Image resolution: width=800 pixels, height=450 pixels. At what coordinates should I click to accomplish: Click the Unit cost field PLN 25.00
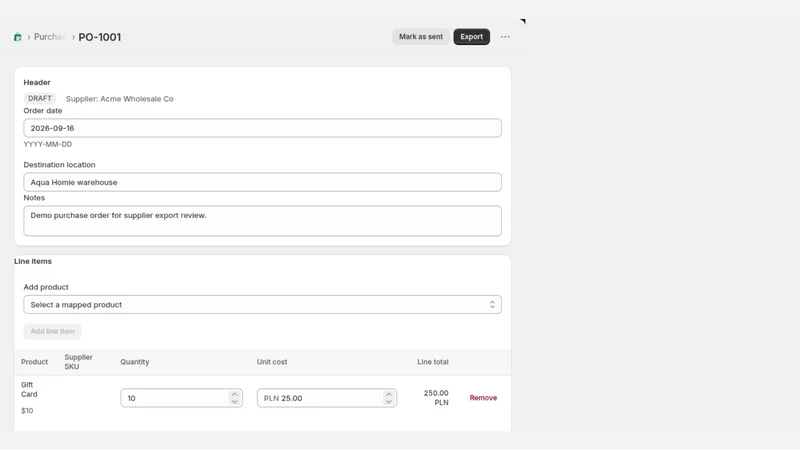tap(327, 398)
